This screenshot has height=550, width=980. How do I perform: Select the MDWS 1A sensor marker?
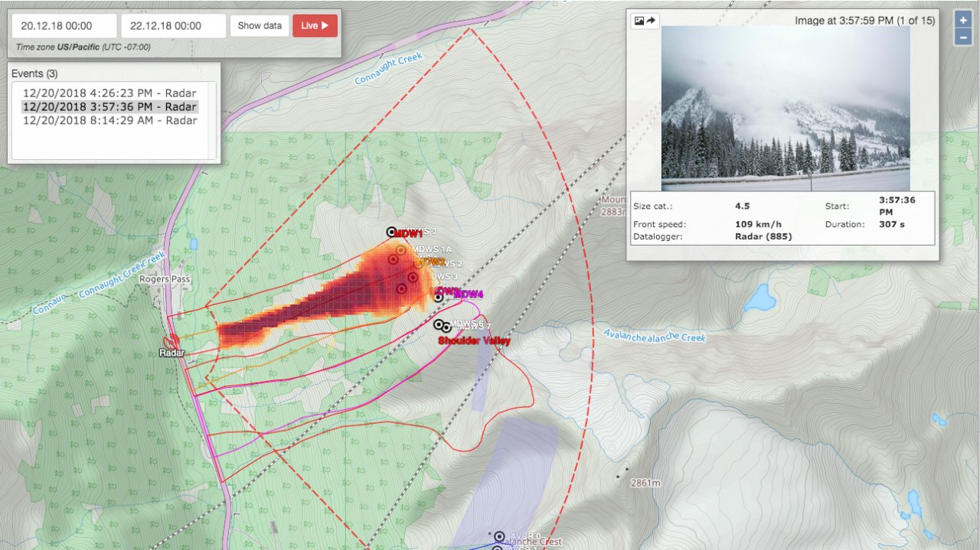400,250
